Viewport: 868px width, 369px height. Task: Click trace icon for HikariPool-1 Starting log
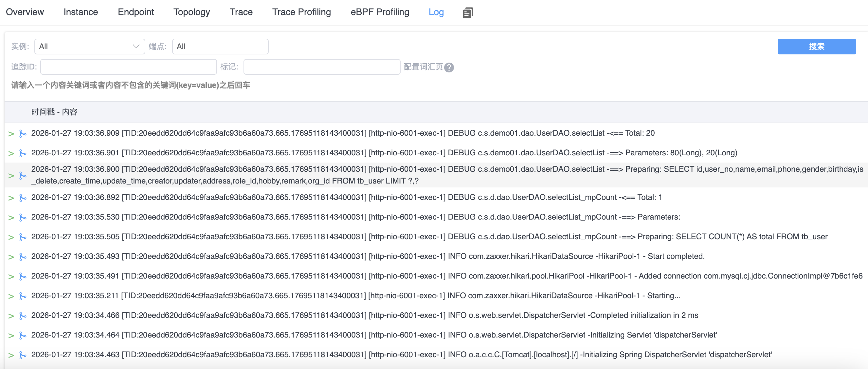[x=23, y=296]
